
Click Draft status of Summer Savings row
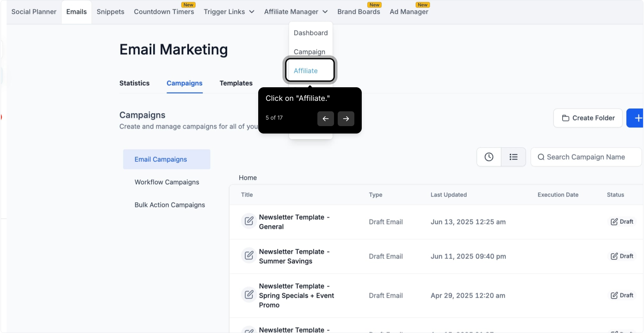click(622, 256)
